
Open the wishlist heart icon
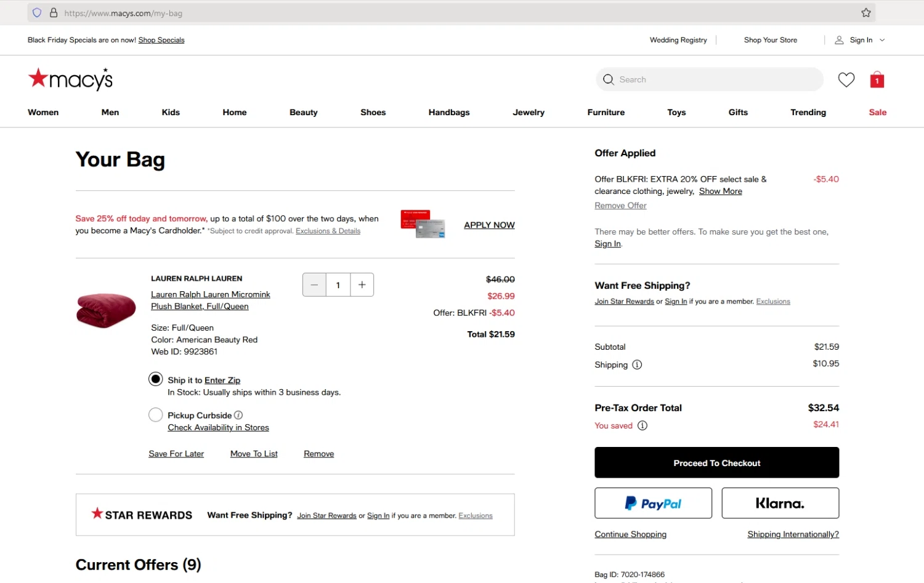[846, 79]
